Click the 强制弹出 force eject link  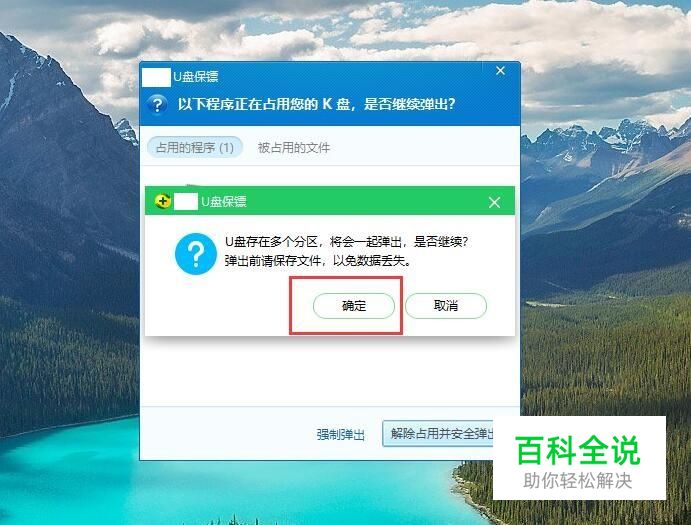click(341, 435)
